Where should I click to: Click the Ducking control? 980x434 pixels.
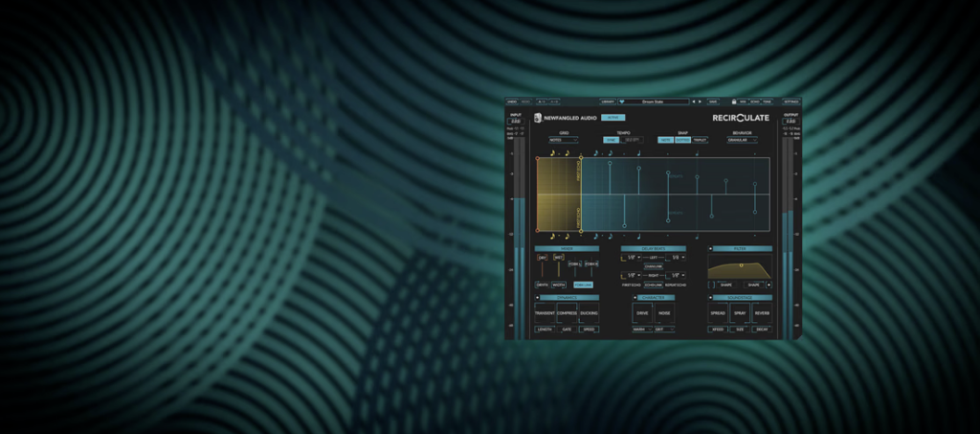pos(589,312)
